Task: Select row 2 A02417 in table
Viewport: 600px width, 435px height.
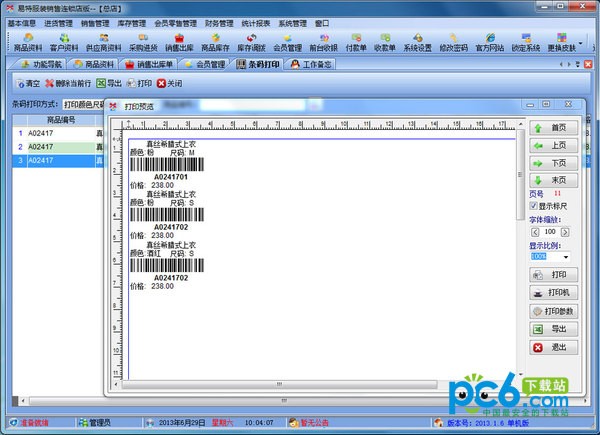Action: (x=58, y=147)
